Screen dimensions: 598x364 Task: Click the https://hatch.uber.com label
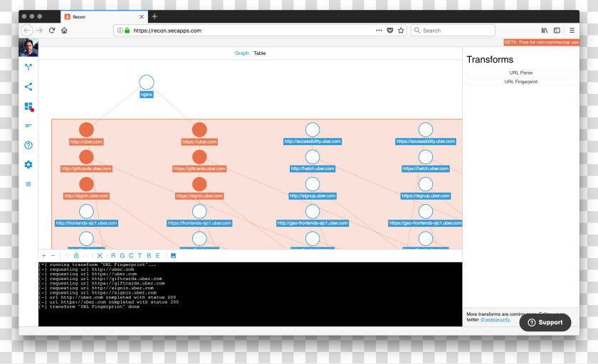[x=426, y=168]
